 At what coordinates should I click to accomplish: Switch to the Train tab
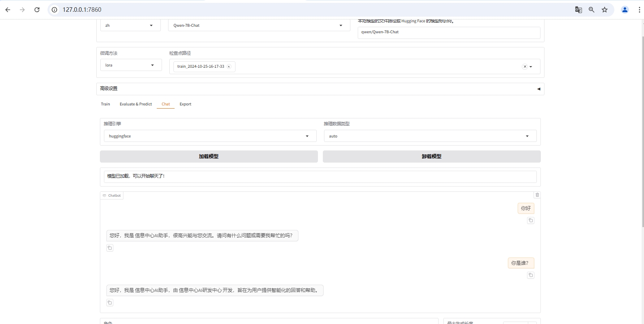[x=106, y=104]
